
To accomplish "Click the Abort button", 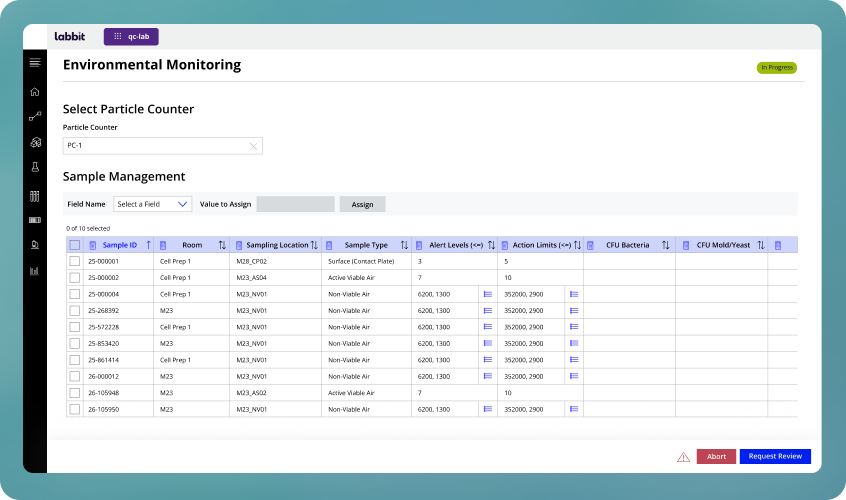I will point(717,456).
